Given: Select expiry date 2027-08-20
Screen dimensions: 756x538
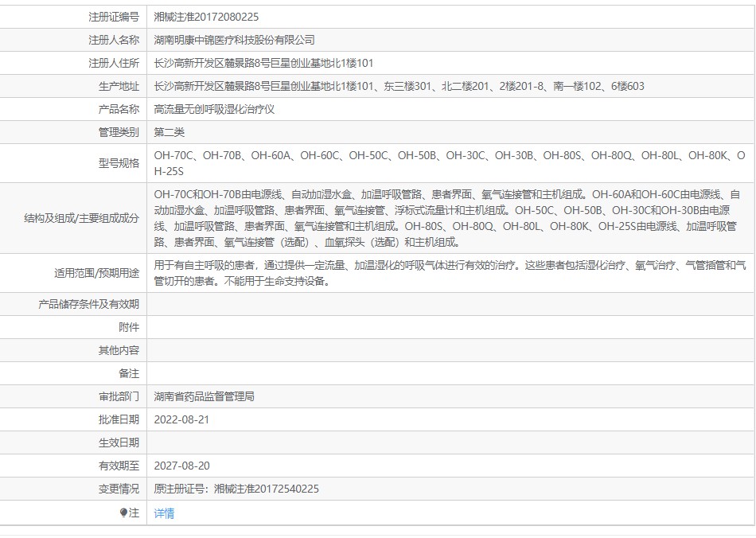Looking at the screenshot, I should [x=181, y=466].
